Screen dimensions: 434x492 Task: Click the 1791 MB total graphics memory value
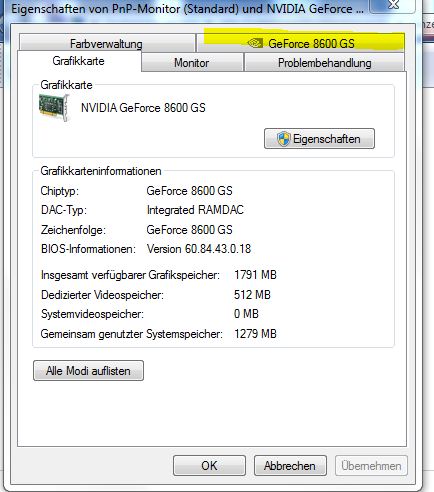(x=255, y=275)
